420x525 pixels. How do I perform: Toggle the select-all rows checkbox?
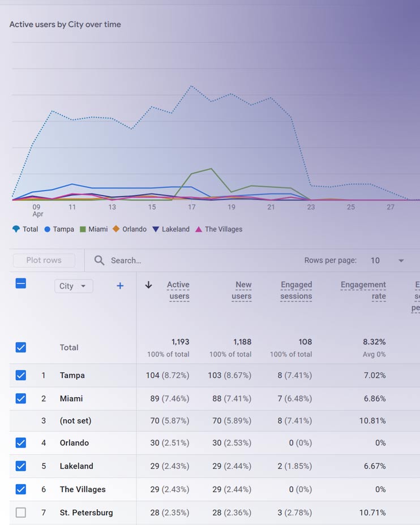21,283
